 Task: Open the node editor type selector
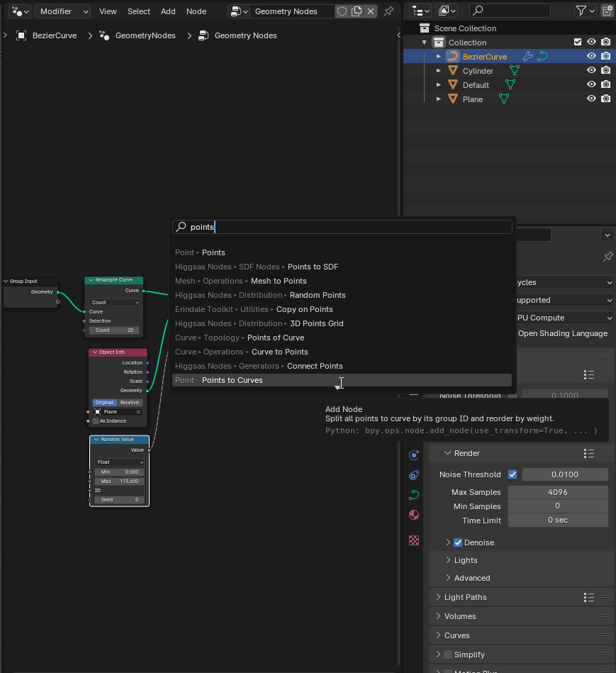tap(20, 11)
